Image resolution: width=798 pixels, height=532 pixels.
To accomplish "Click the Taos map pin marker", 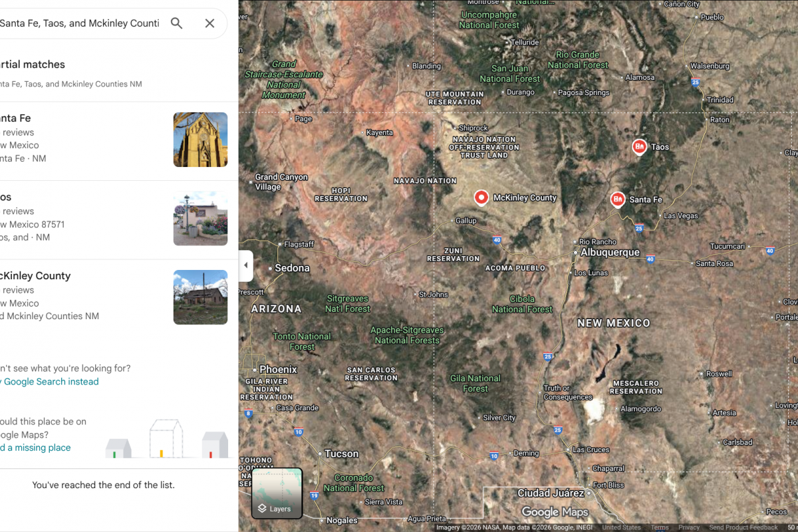I will [x=639, y=146].
